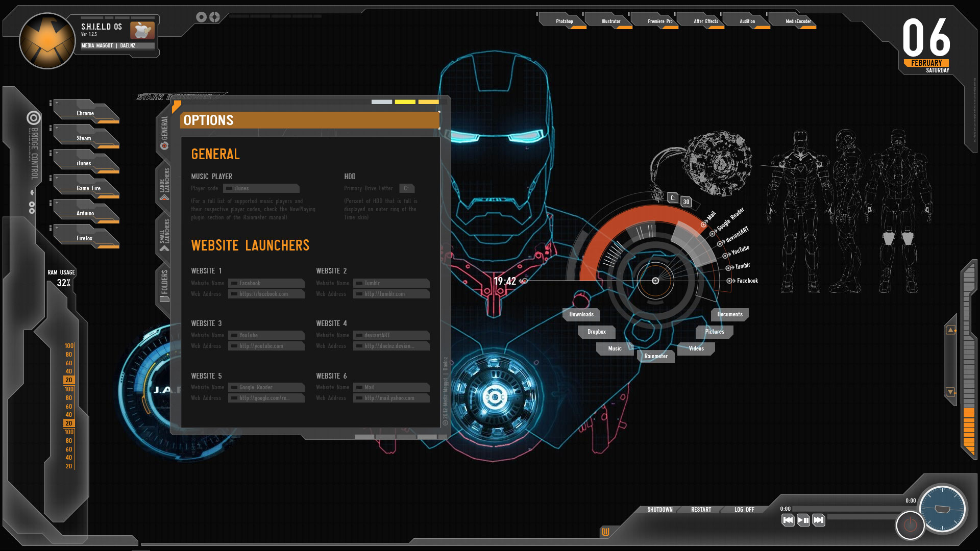
Task: Click the Shutdown option
Action: point(659,509)
